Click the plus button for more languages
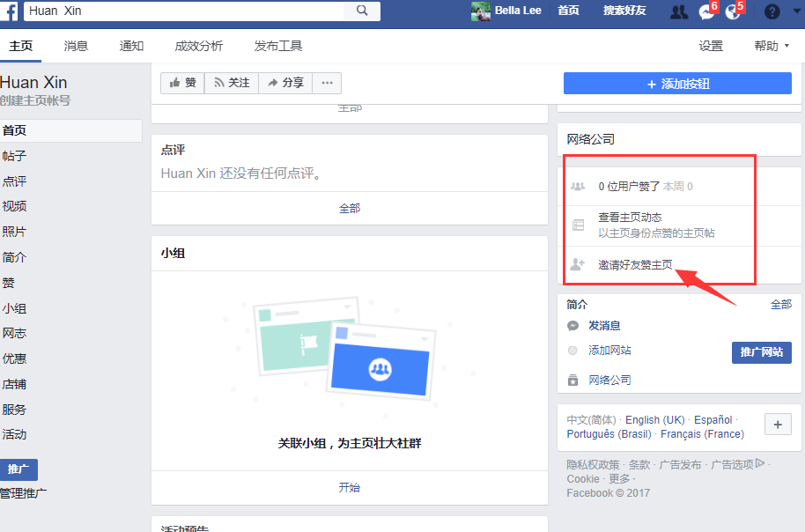805x532 pixels. tap(778, 425)
